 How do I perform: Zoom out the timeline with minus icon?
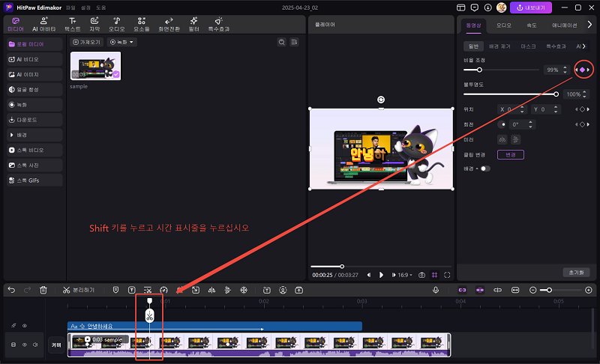tap(532, 290)
